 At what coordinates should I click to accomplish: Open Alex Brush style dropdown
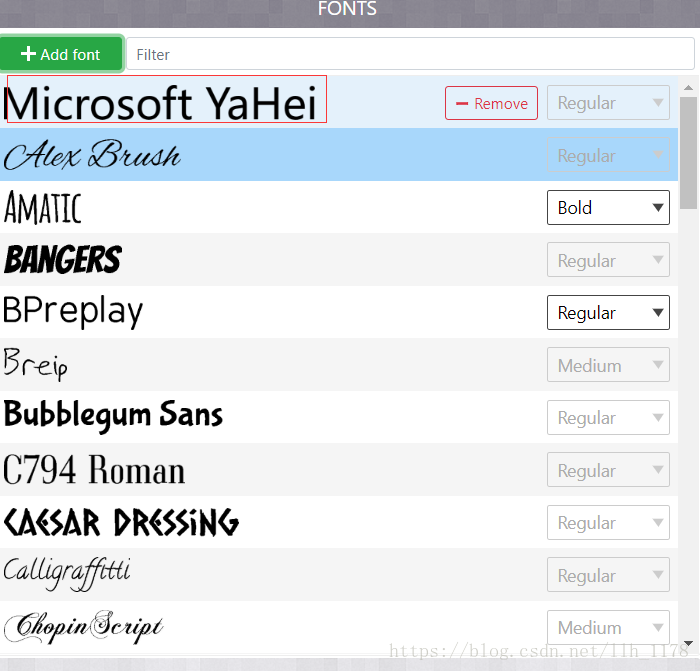[x=608, y=155]
